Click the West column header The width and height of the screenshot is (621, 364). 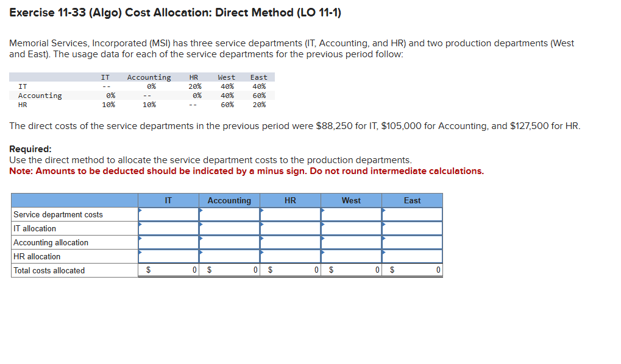(351, 200)
